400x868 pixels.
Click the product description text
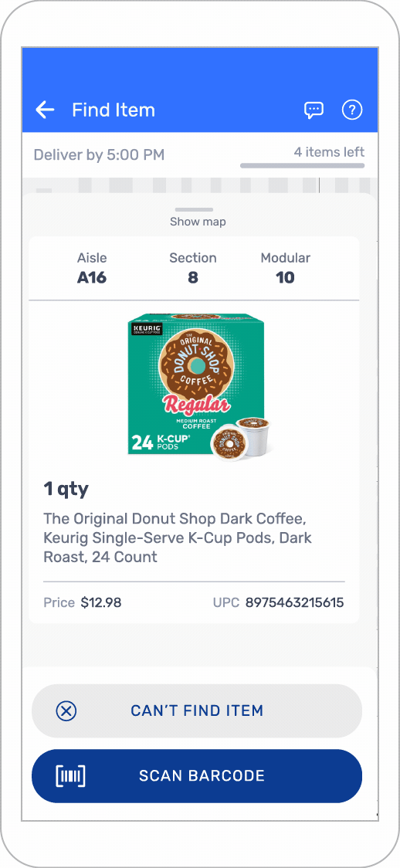tap(178, 538)
